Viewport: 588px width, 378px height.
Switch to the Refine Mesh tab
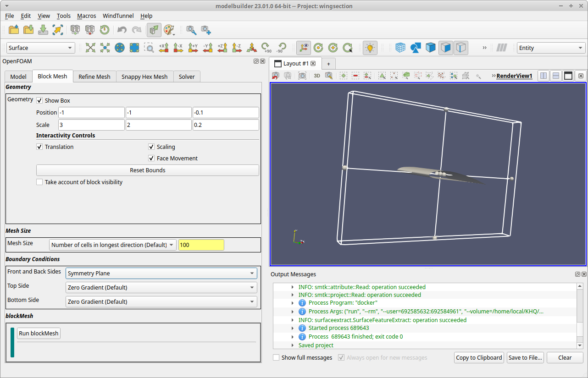tap(94, 77)
